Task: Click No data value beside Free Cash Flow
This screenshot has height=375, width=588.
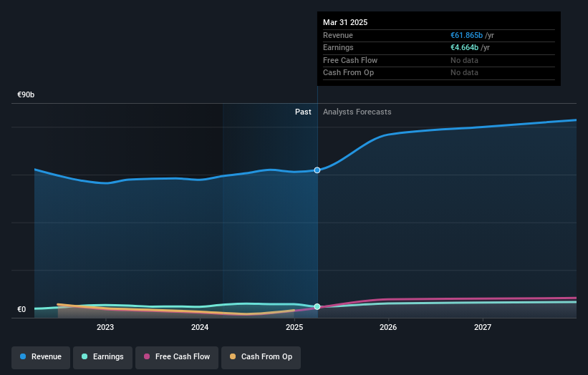Action: [x=464, y=60]
